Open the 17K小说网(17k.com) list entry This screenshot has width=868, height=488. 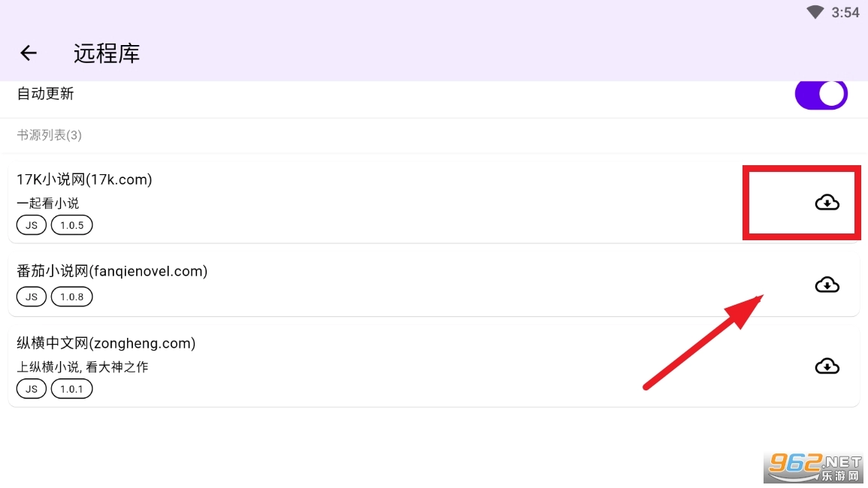click(84, 179)
